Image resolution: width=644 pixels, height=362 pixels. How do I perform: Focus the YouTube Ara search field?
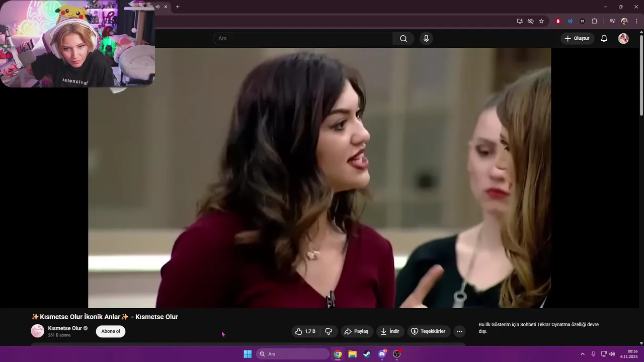click(303, 39)
